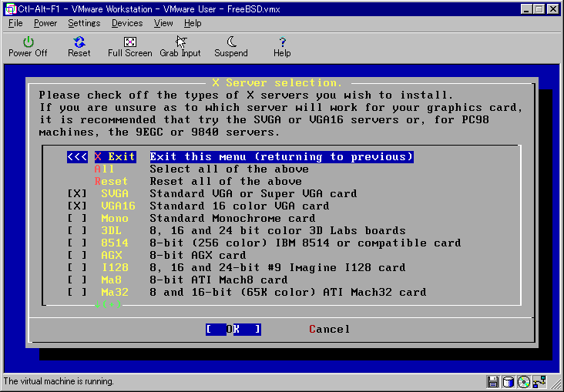
Task: Open the View menu
Action: 163,23
